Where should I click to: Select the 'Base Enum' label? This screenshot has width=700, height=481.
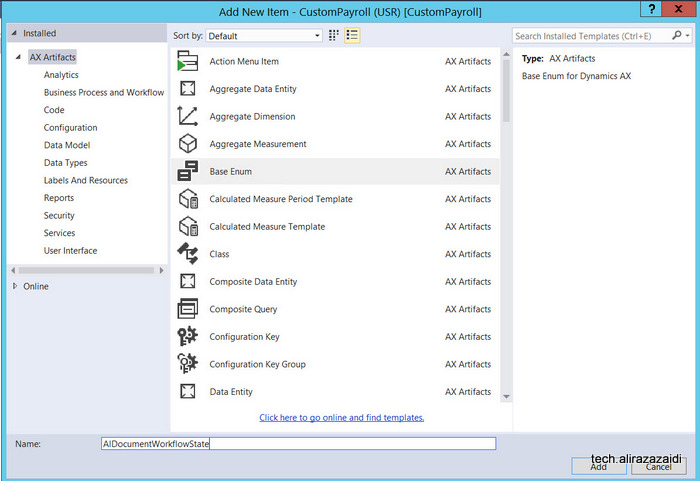[231, 171]
